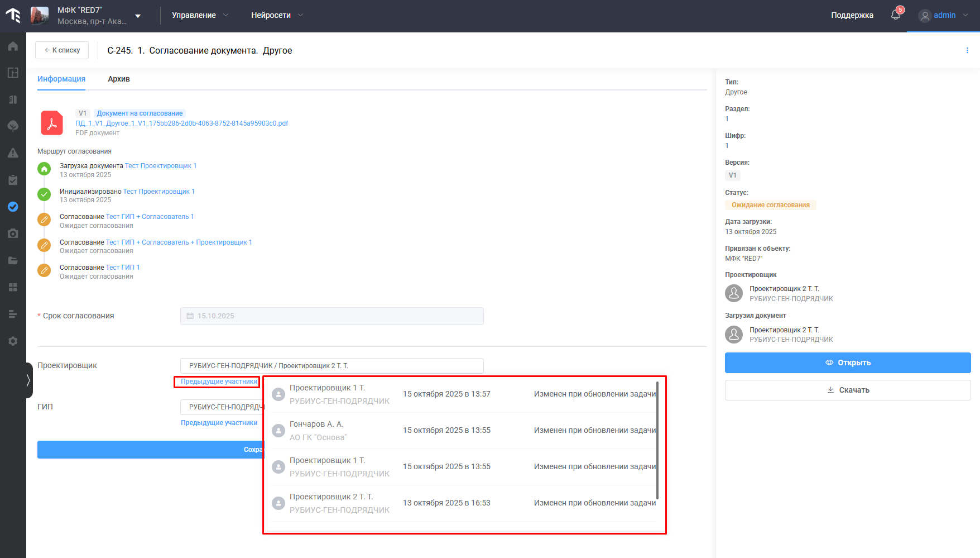The image size is (980, 558).
Task: Select the Информация tab
Action: point(61,79)
